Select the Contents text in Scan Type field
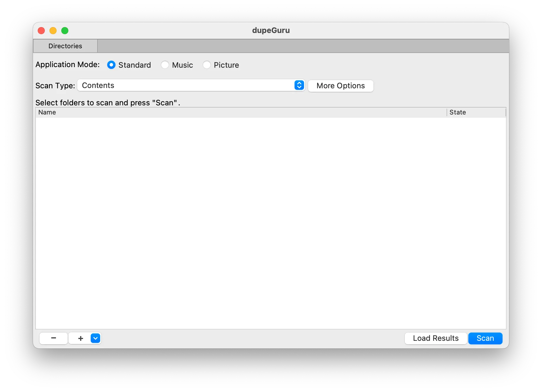 [98, 85]
